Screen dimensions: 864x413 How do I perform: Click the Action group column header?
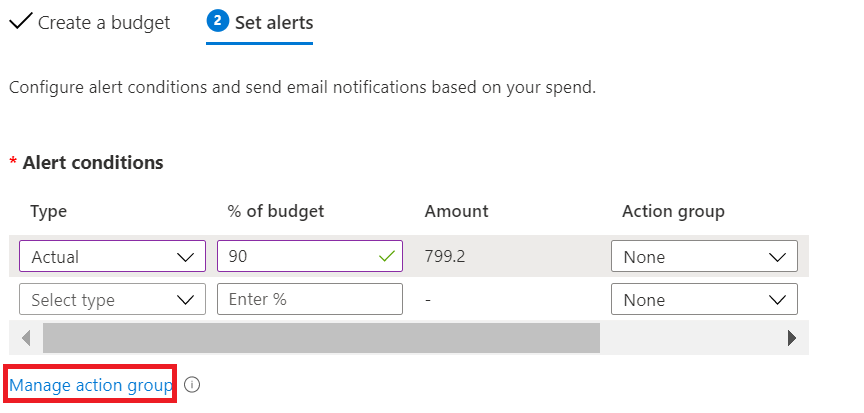point(673,211)
